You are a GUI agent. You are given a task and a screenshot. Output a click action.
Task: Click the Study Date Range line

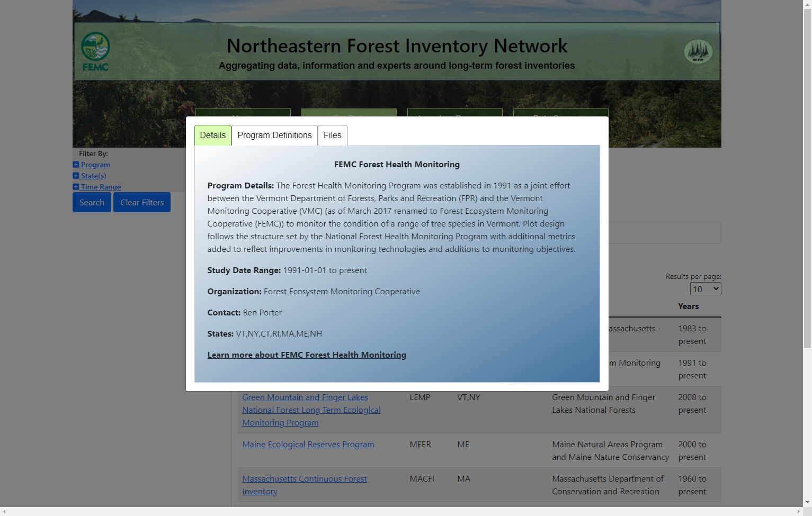[x=287, y=270]
